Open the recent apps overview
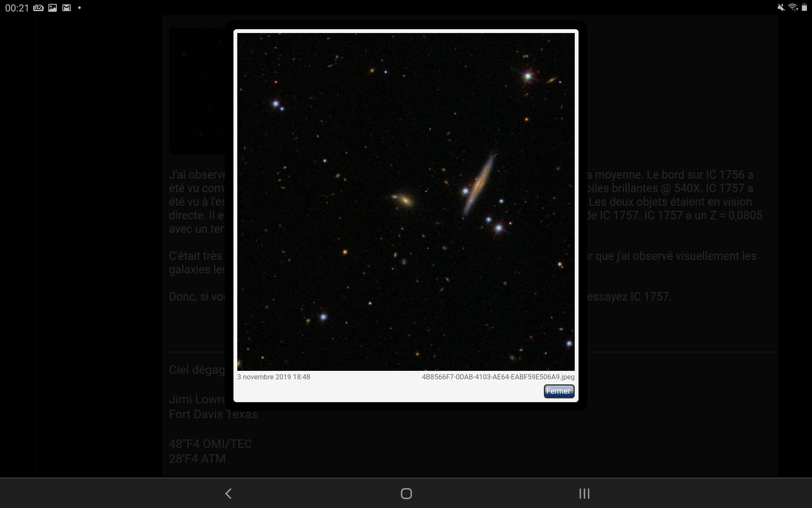Image resolution: width=812 pixels, height=508 pixels. [584, 493]
